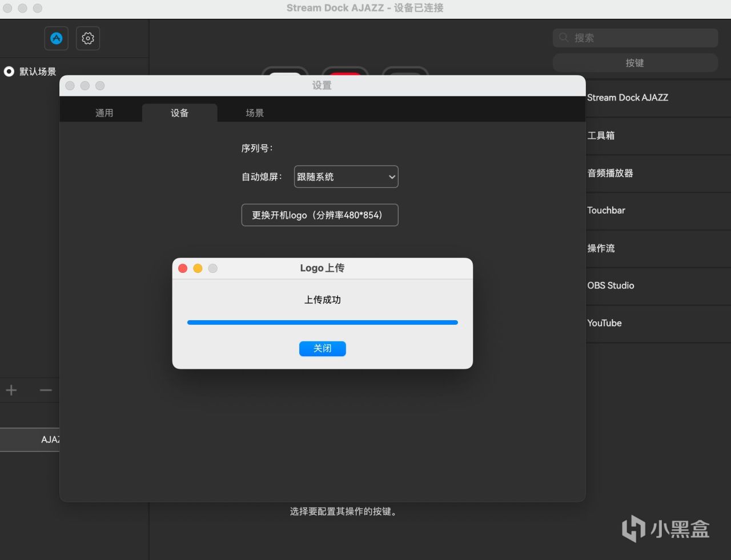Expand the Stream Dock AJAZZ category

(x=658, y=98)
